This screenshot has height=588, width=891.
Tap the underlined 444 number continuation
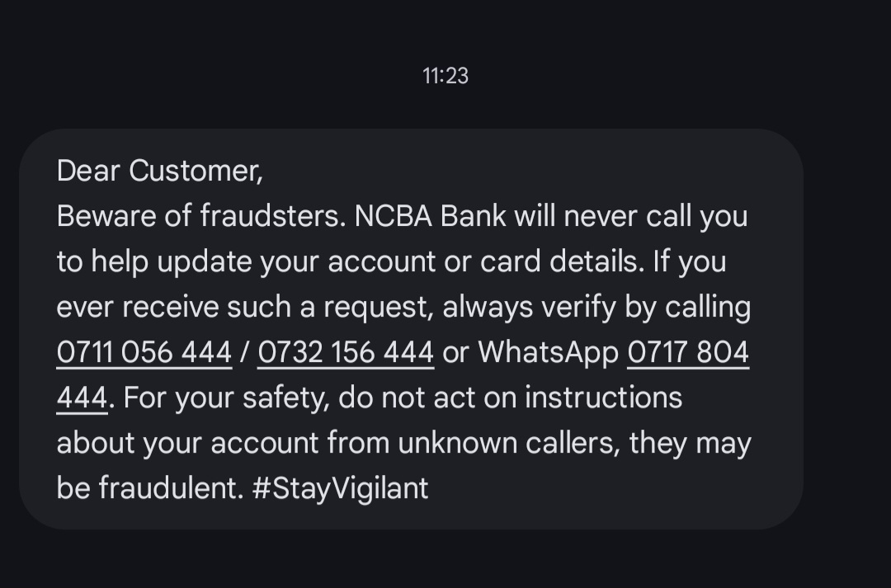coord(82,398)
